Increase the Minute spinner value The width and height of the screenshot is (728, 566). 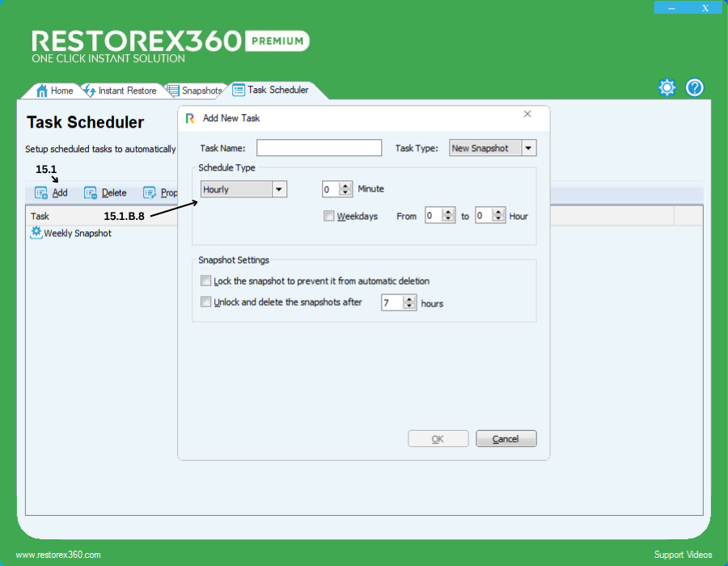pos(346,186)
